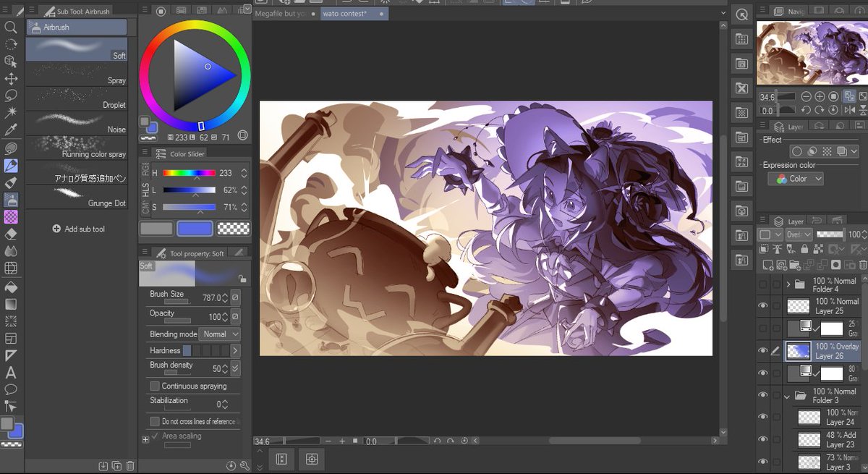Expand the Area scaling plus box
Screen dimensions: 868x474
145,439
